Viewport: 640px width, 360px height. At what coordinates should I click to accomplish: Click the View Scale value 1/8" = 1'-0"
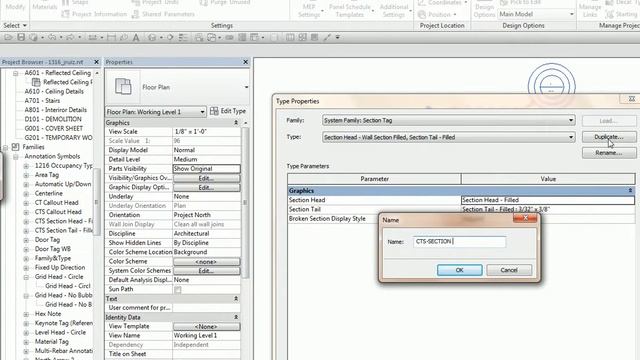tap(207, 131)
